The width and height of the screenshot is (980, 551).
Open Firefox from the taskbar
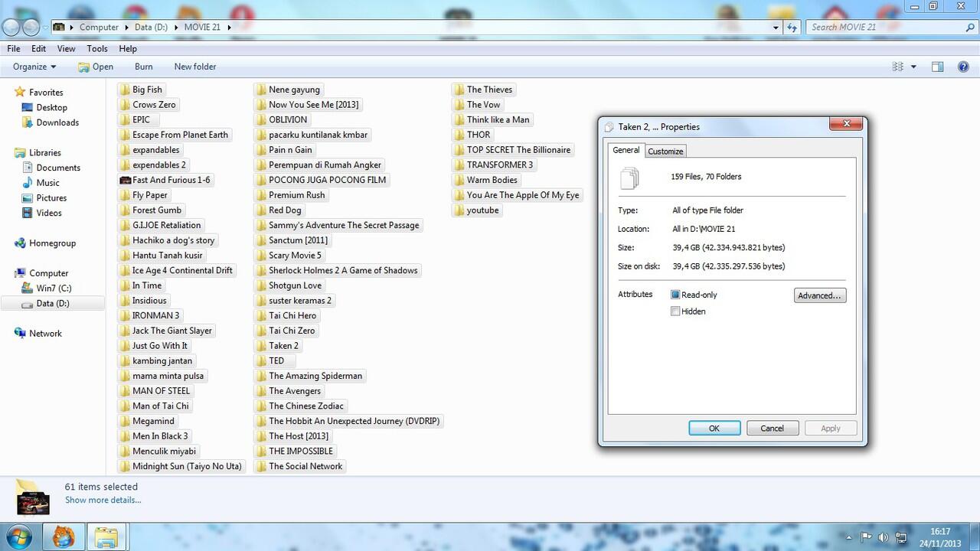coord(63,537)
